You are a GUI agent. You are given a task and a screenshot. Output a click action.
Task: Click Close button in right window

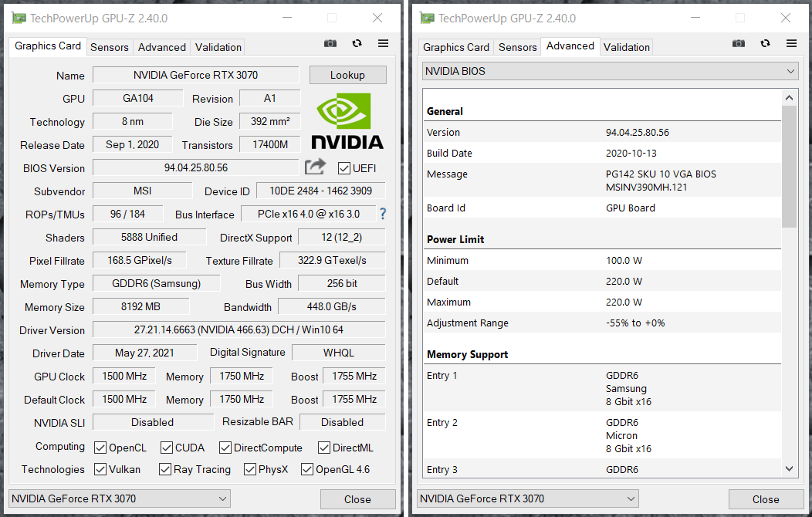(x=766, y=499)
